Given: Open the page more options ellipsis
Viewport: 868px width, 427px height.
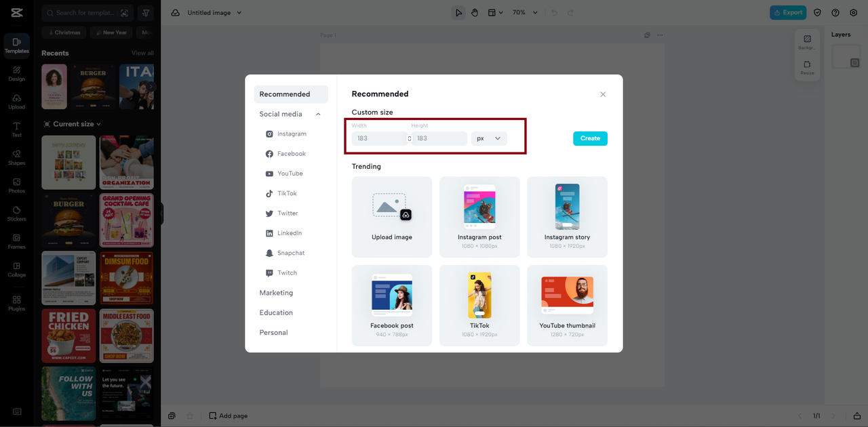Looking at the screenshot, I should click(660, 35).
